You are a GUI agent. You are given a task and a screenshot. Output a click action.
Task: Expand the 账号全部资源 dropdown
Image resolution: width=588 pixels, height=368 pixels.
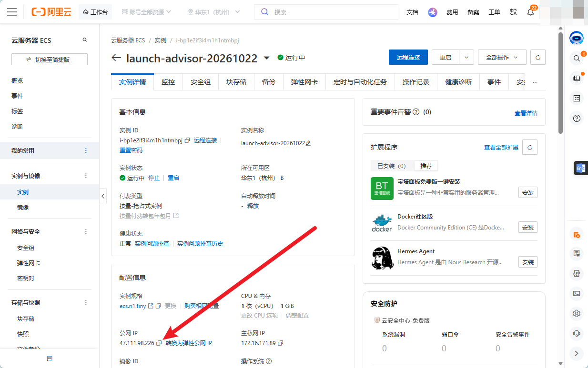(146, 12)
